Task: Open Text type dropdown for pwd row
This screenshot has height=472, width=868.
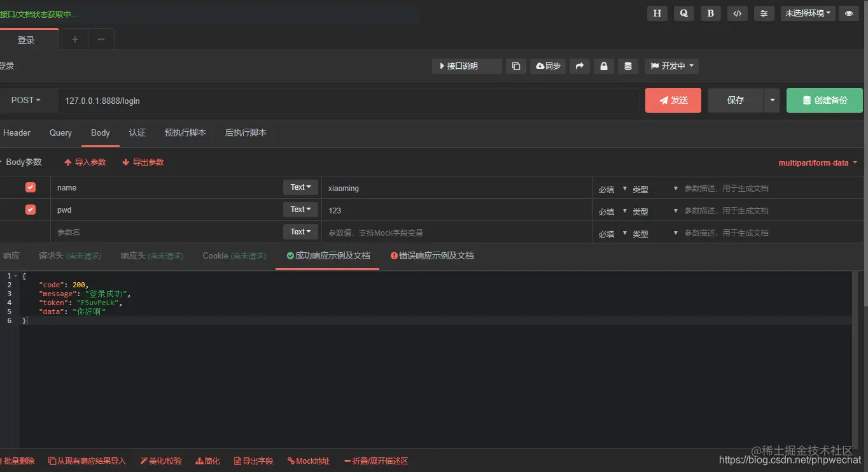Action: 300,210
